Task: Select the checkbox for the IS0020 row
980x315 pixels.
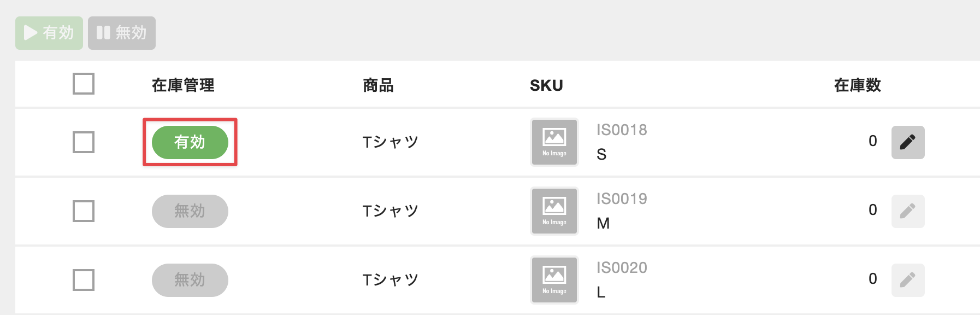Action: point(84,280)
